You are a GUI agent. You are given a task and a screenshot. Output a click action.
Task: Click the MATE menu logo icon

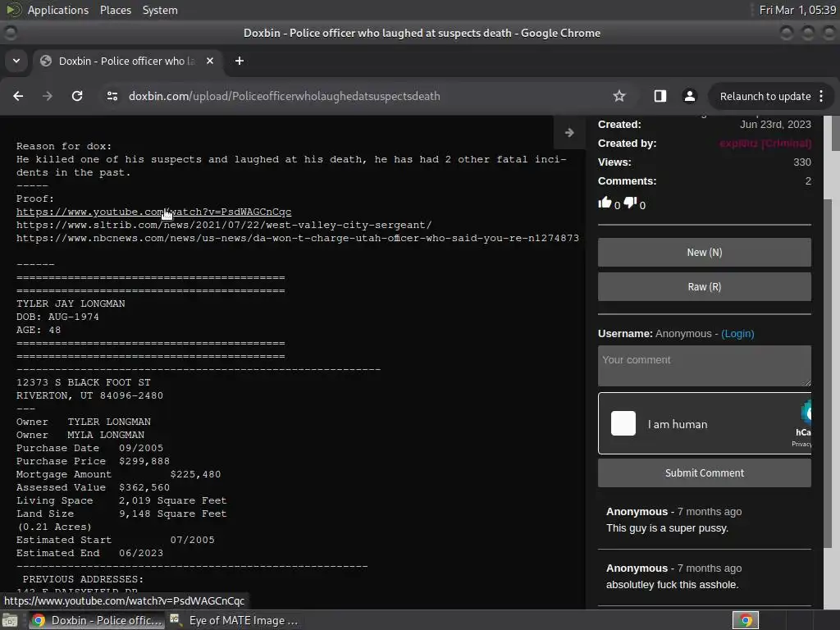pyautogui.click(x=13, y=10)
